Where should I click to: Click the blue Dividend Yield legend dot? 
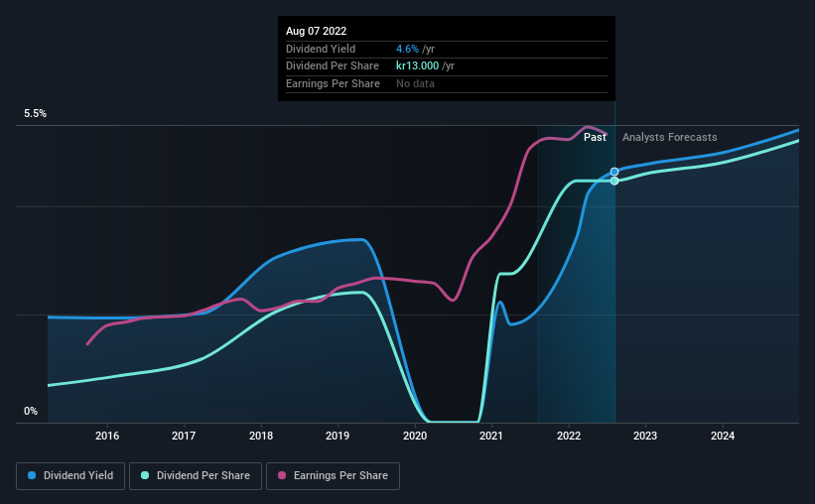(x=32, y=475)
